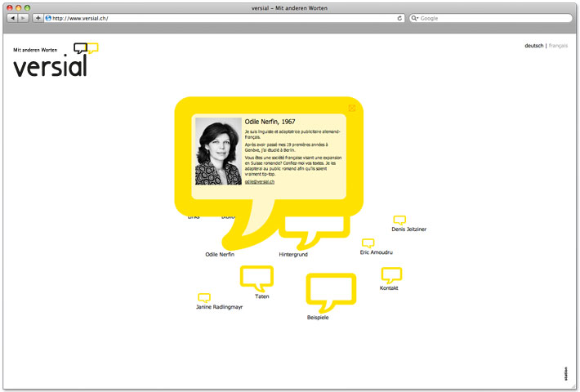Click the odile@versial.ch email link

click(x=260, y=181)
